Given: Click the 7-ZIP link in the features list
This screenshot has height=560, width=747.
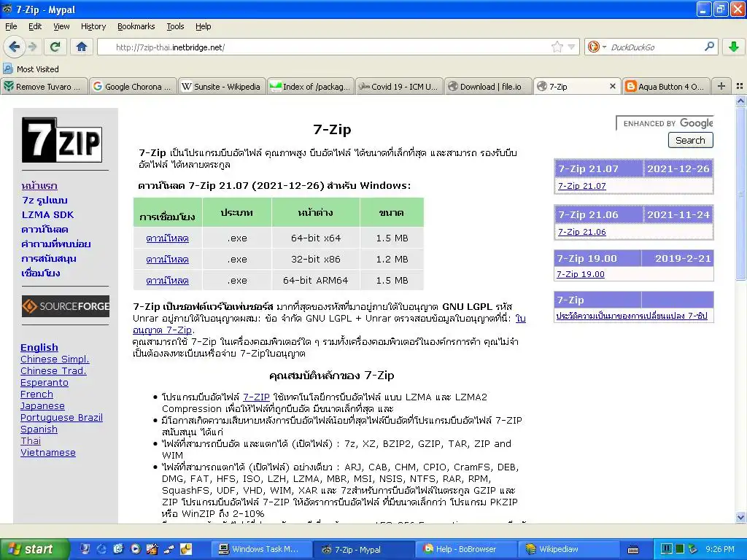Looking at the screenshot, I should (256, 397).
